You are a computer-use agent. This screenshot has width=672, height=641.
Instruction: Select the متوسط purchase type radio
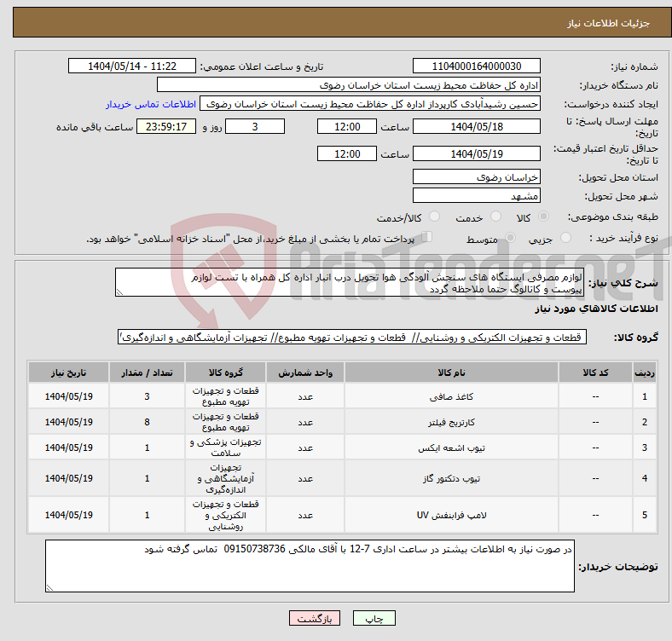511,237
